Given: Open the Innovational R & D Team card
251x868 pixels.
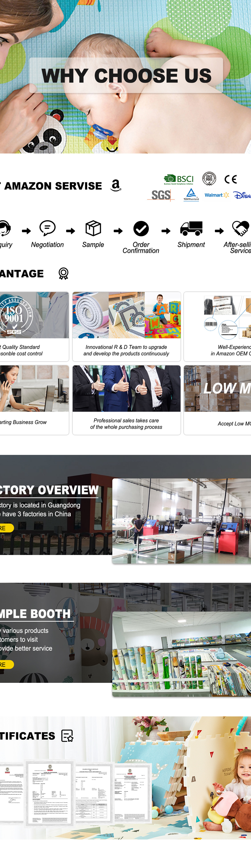Looking at the screenshot, I should [x=127, y=326].
